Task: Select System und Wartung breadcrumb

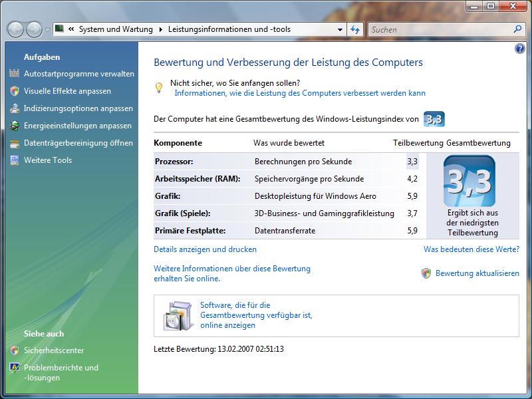Action: point(116,29)
